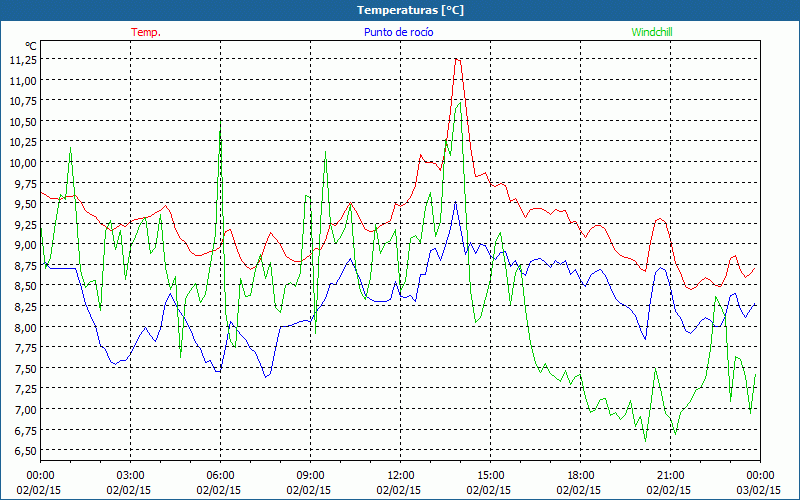This screenshot has width=800, height=500.
Task: Click the 8,50 y-axis value
Action: pos(26,286)
